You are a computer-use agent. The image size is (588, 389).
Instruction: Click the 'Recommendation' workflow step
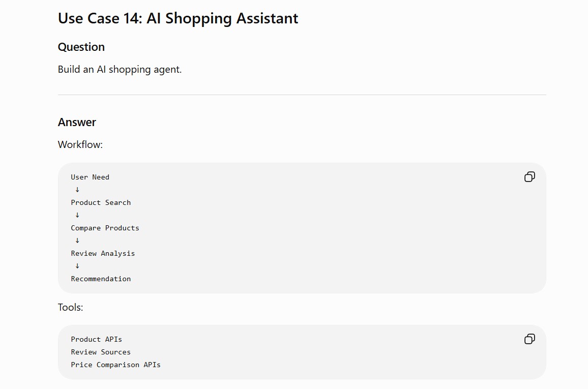[x=101, y=279]
